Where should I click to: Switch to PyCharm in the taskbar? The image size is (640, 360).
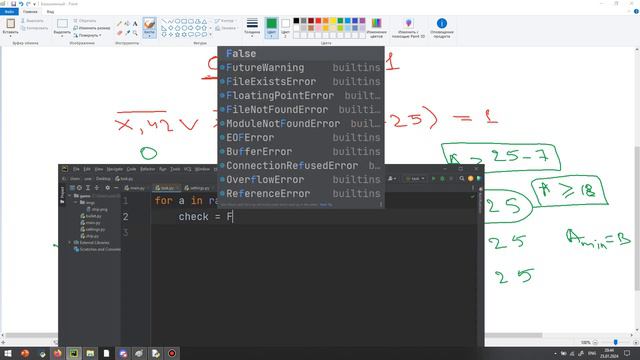[74, 353]
